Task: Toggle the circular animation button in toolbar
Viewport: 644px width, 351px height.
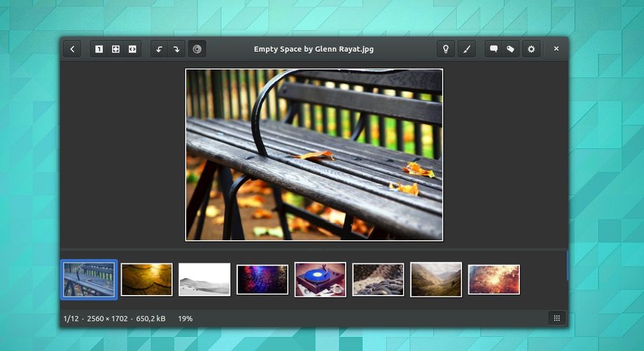Action: 197,49
